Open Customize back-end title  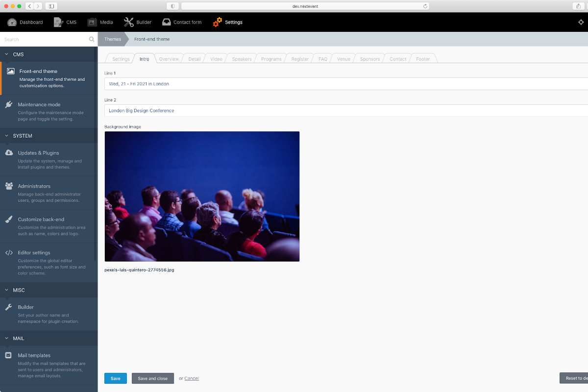click(41, 220)
